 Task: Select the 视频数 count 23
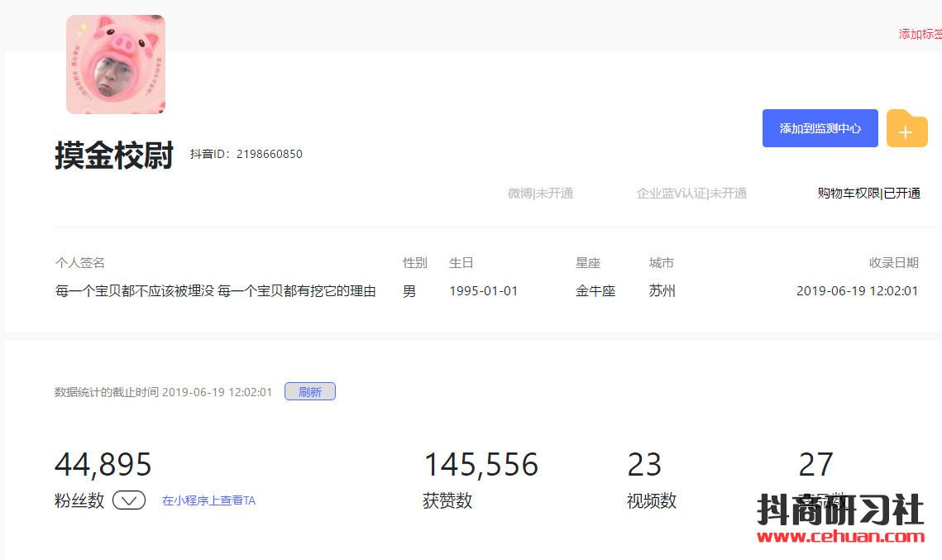(x=644, y=465)
